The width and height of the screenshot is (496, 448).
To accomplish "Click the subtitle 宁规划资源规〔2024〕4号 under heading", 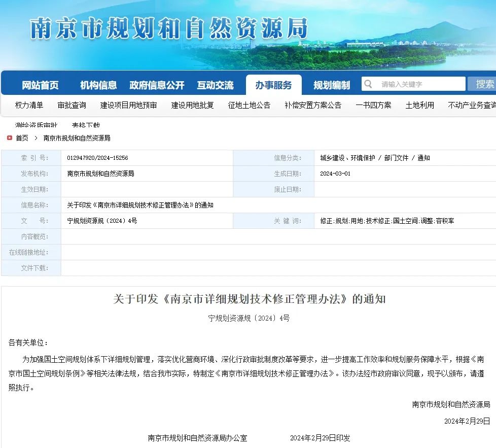I will tap(249, 318).
